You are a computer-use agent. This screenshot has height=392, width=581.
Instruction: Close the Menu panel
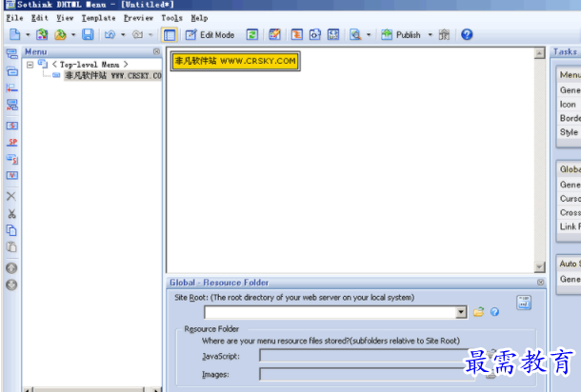157,51
